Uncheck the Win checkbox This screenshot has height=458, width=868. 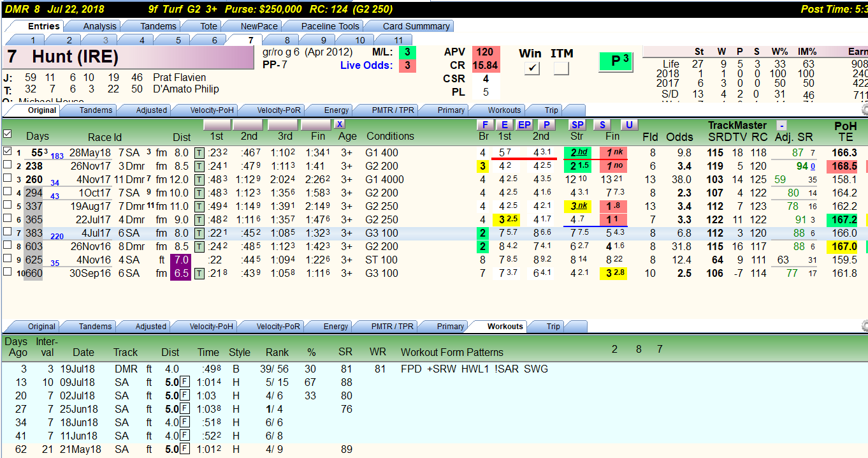click(532, 68)
